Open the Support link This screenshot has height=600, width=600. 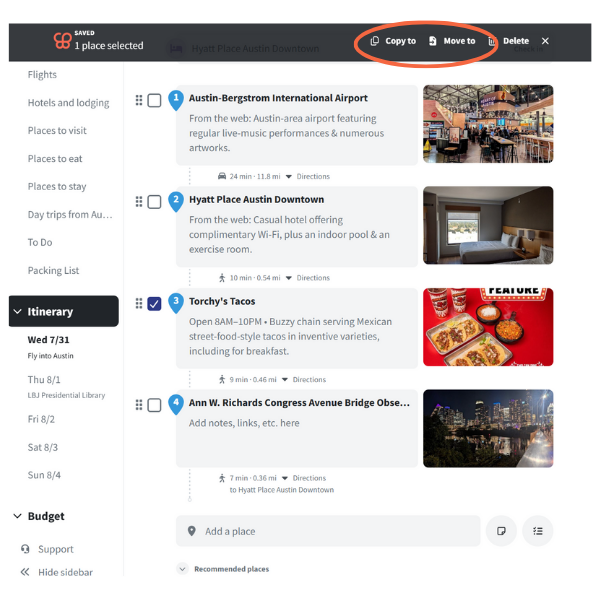pyautogui.click(x=55, y=549)
